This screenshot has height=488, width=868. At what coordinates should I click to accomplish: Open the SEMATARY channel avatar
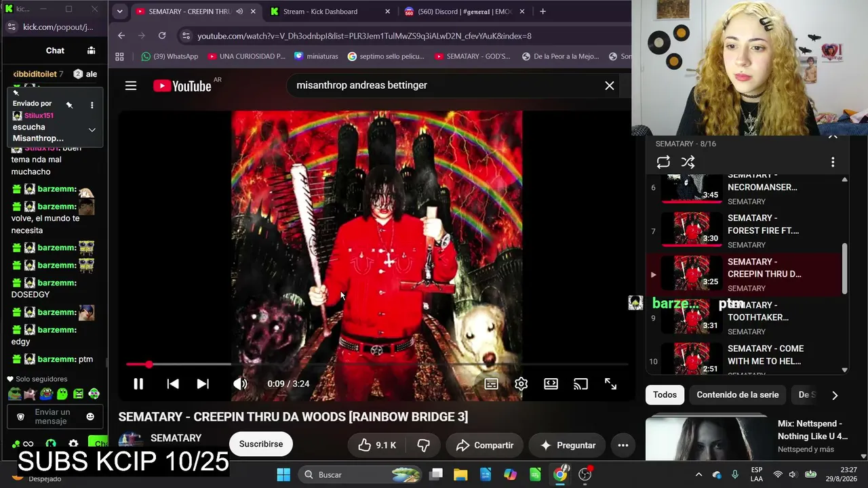(x=131, y=442)
